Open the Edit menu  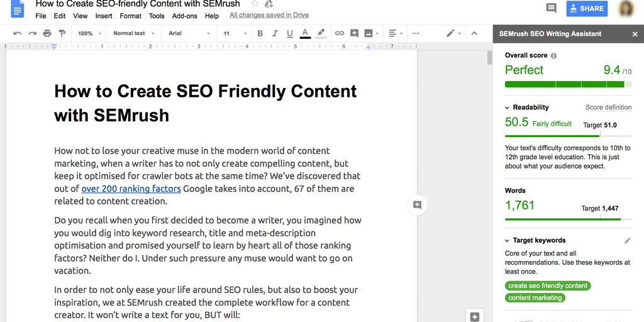pos(60,16)
